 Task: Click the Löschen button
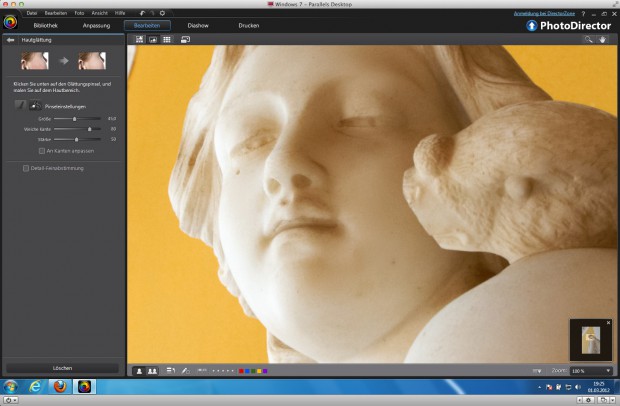pyautogui.click(x=62, y=368)
